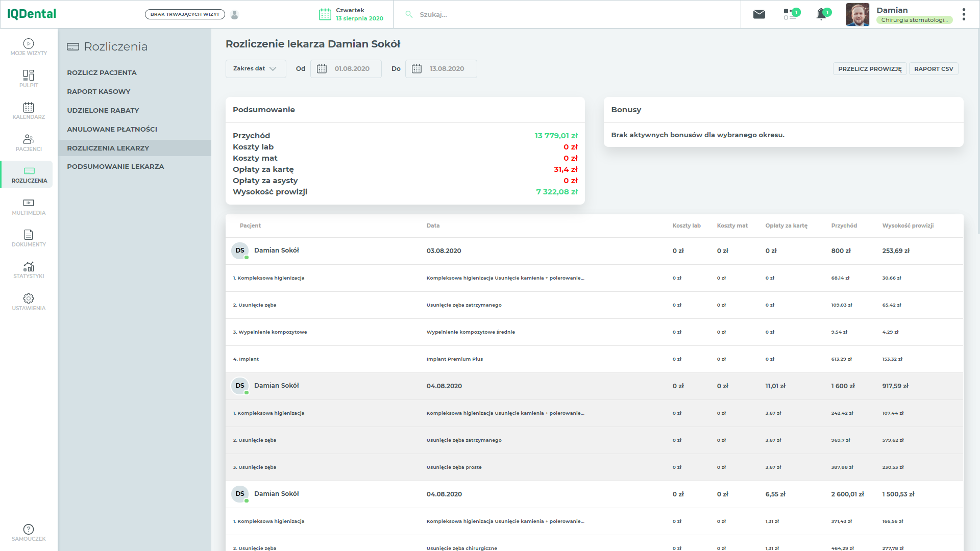980x551 pixels.
Task: Click the IQDental logo
Action: 32,14
